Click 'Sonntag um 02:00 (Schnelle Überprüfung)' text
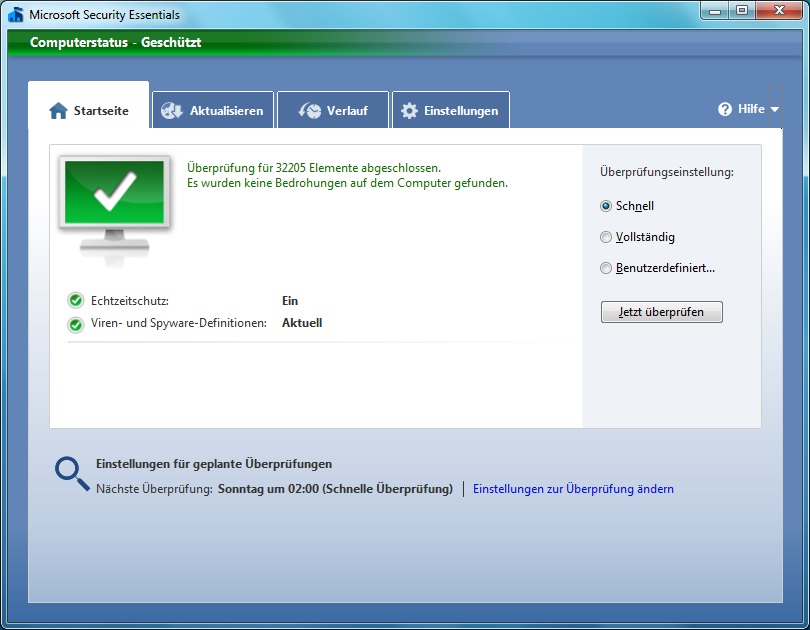810x630 pixels. click(x=335, y=489)
